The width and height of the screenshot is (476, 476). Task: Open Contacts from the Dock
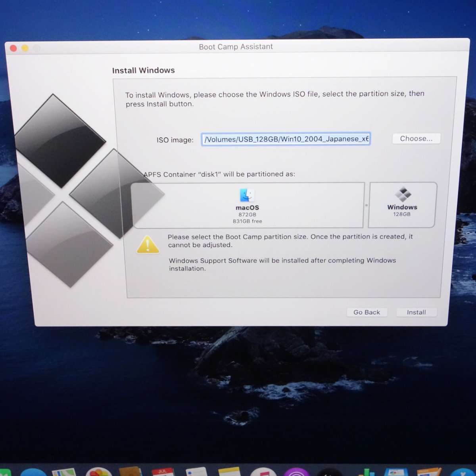point(130,472)
